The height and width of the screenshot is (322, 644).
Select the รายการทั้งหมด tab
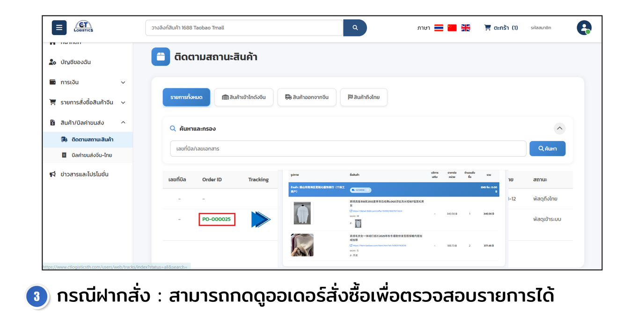tap(186, 97)
